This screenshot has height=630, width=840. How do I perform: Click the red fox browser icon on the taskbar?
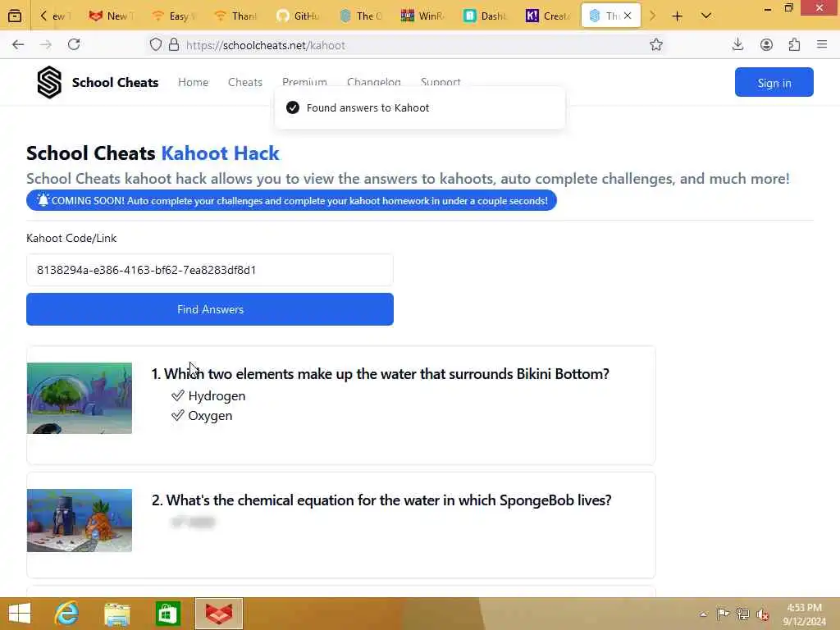point(219,614)
